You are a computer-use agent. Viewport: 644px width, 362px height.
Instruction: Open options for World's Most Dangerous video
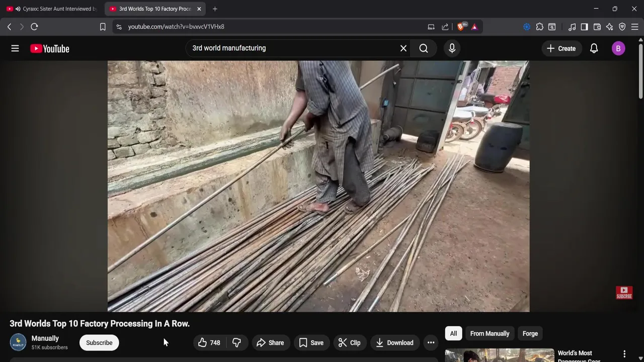[624, 354]
